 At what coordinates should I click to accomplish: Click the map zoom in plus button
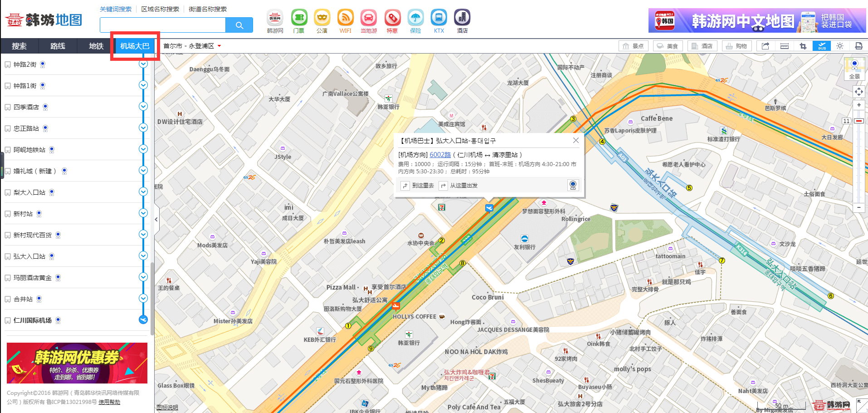point(858,105)
